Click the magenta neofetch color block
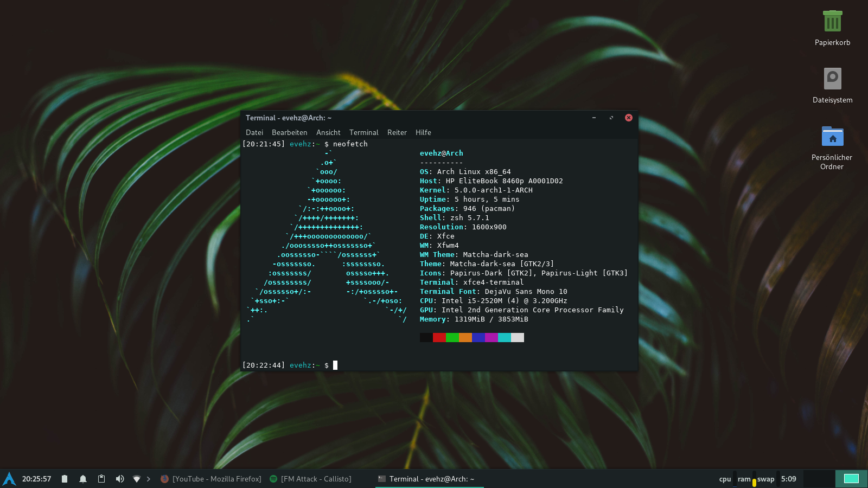The height and width of the screenshot is (488, 868). point(492,337)
